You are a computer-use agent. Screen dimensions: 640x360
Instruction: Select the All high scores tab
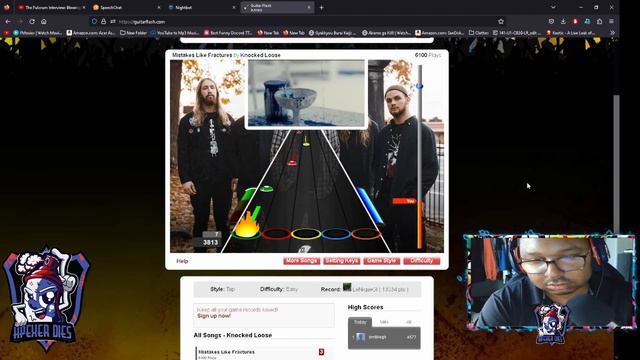point(409,322)
